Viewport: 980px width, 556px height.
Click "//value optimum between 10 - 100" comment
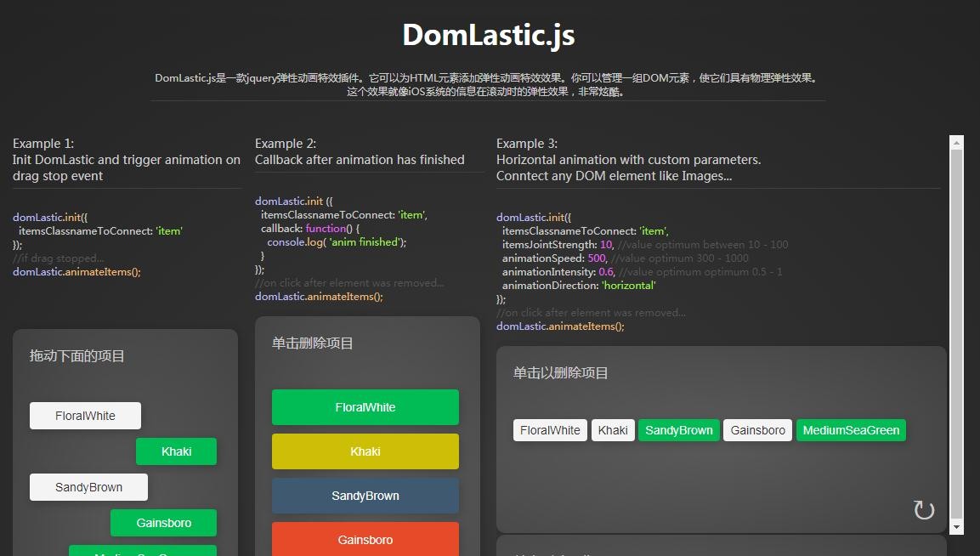[703, 245]
